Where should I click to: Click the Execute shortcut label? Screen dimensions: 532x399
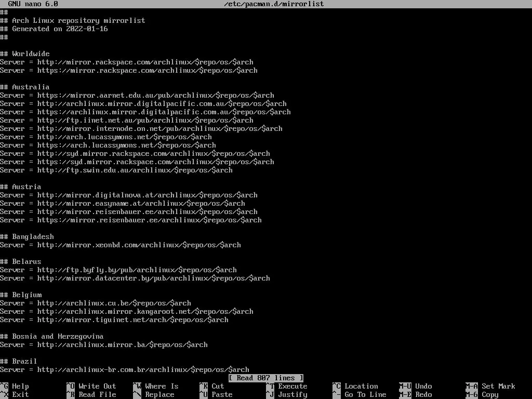tap(292, 386)
